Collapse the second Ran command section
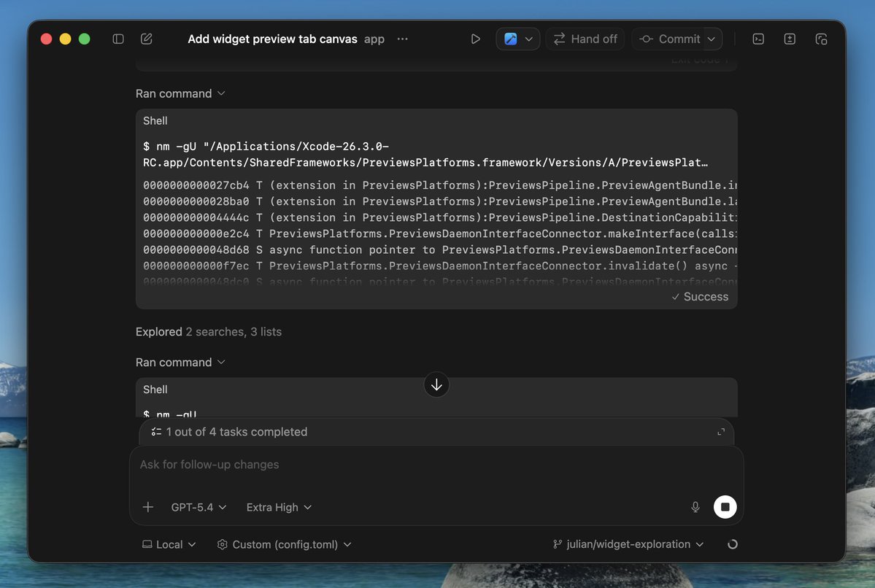 (180, 362)
